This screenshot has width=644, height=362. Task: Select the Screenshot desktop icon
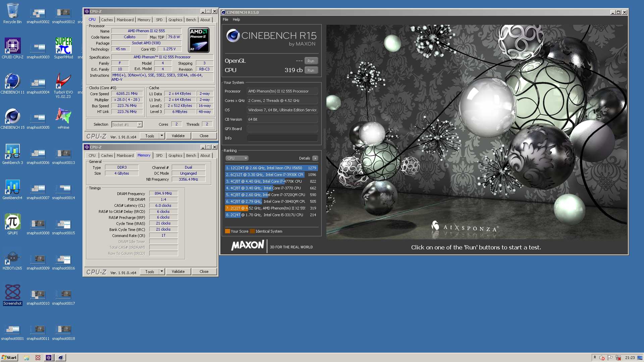coord(12,295)
